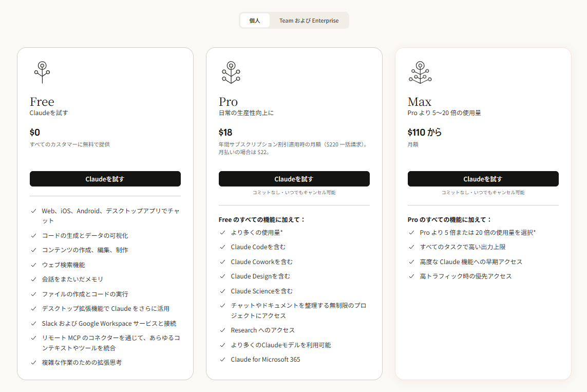Image resolution: width=587 pixels, height=392 pixels.
Task: Click checkmark beside Claude for Microsoft 365
Action: click(223, 360)
